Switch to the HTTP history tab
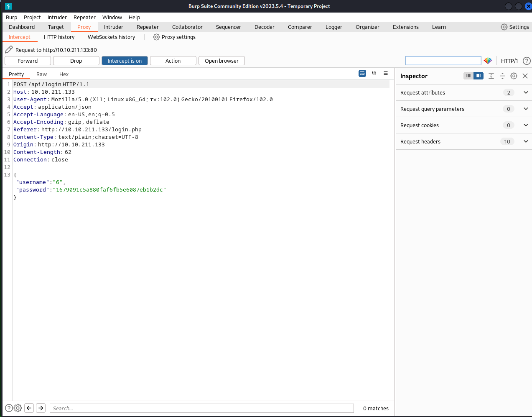532x417 pixels. click(x=59, y=37)
